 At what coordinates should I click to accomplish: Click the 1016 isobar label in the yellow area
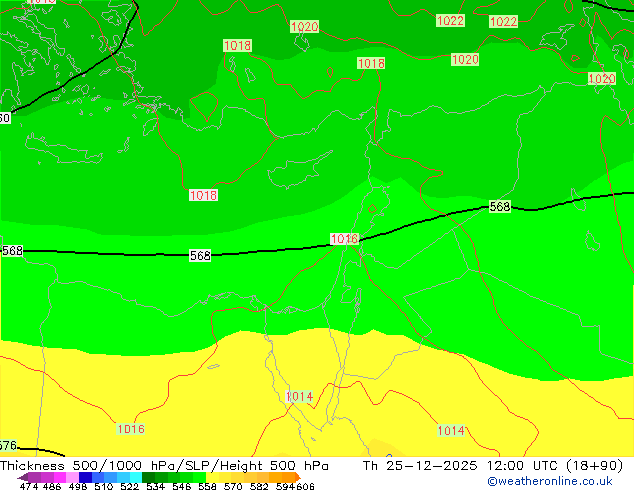(x=131, y=429)
